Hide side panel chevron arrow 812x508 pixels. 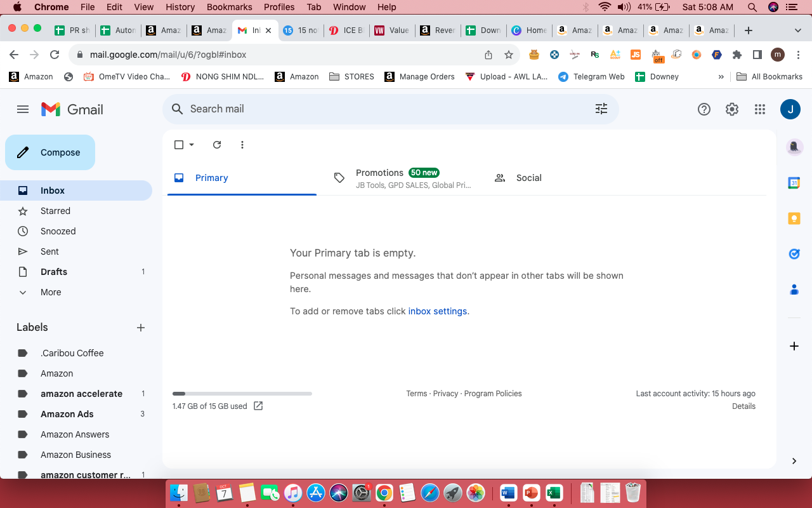pos(794,461)
